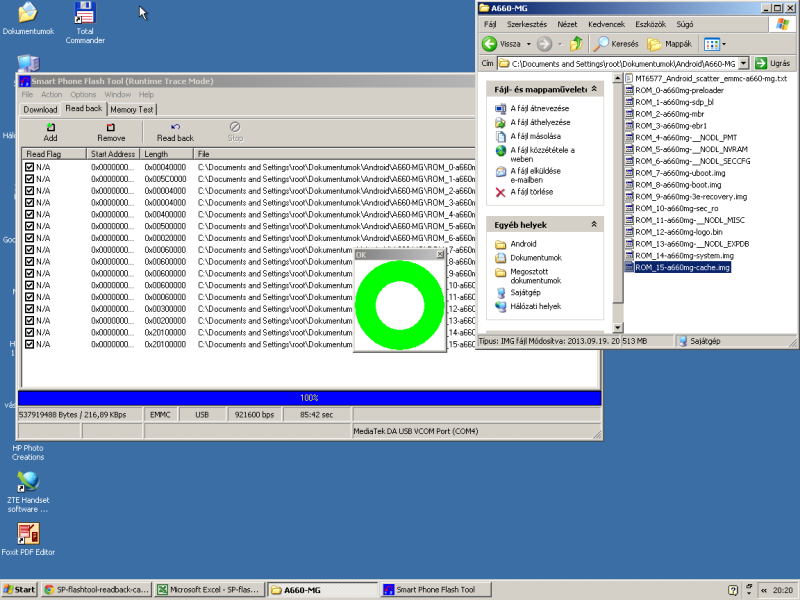
Task: Click the Add icon in Flash Tool toolbar
Action: pos(50,127)
